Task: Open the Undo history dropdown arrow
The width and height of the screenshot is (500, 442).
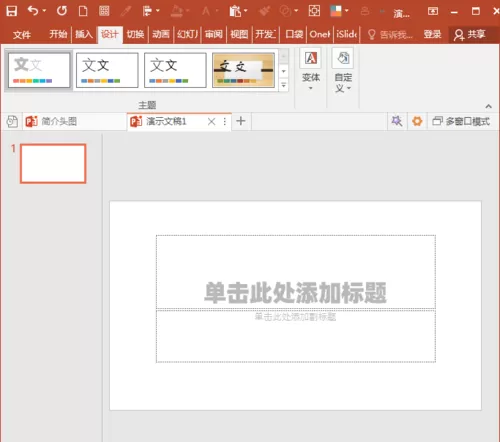Action: [44, 11]
